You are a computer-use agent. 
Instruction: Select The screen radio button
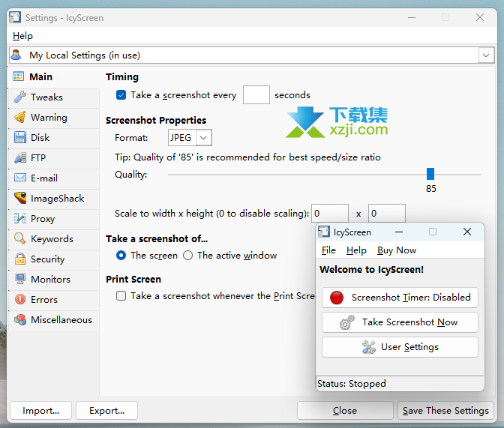pyautogui.click(x=121, y=256)
